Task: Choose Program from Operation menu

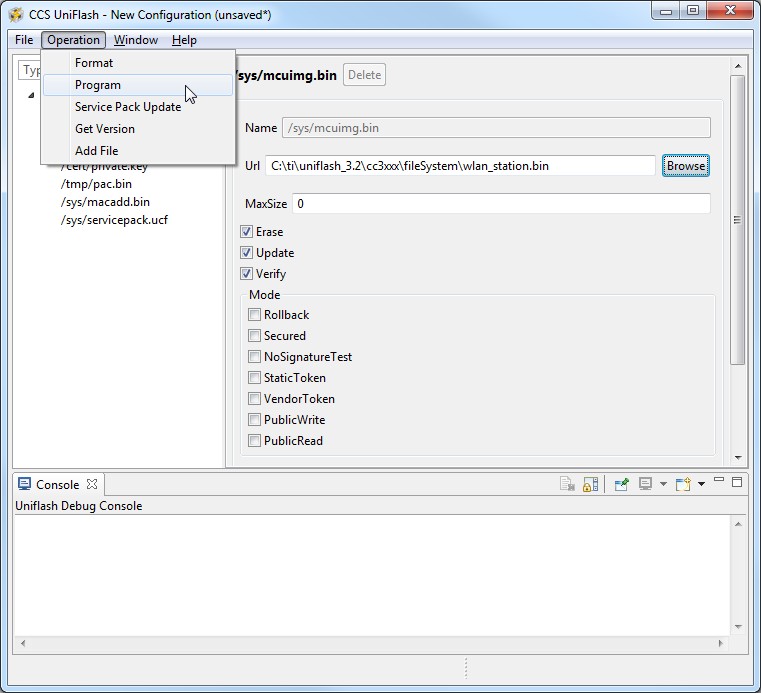Action: tap(138, 85)
